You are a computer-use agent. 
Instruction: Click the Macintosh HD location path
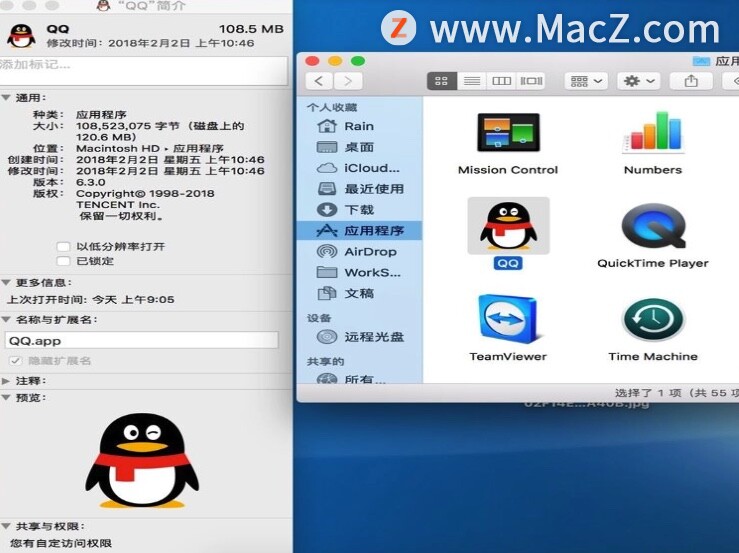click(x=149, y=148)
